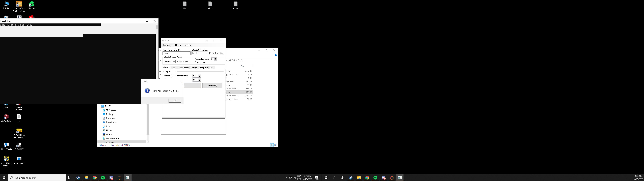Open the License menu
The width and height of the screenshot is (644, 181).
click(x=178, y=45)
